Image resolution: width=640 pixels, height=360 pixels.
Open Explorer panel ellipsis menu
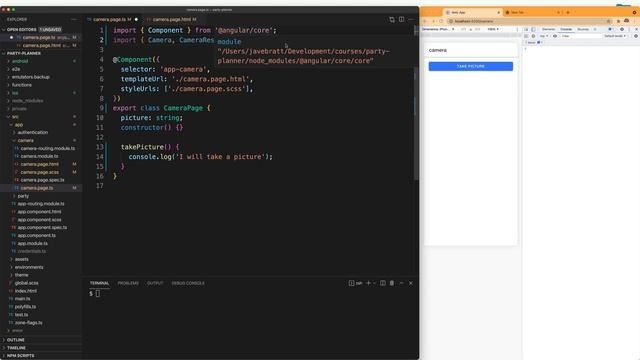click(73, 19)
